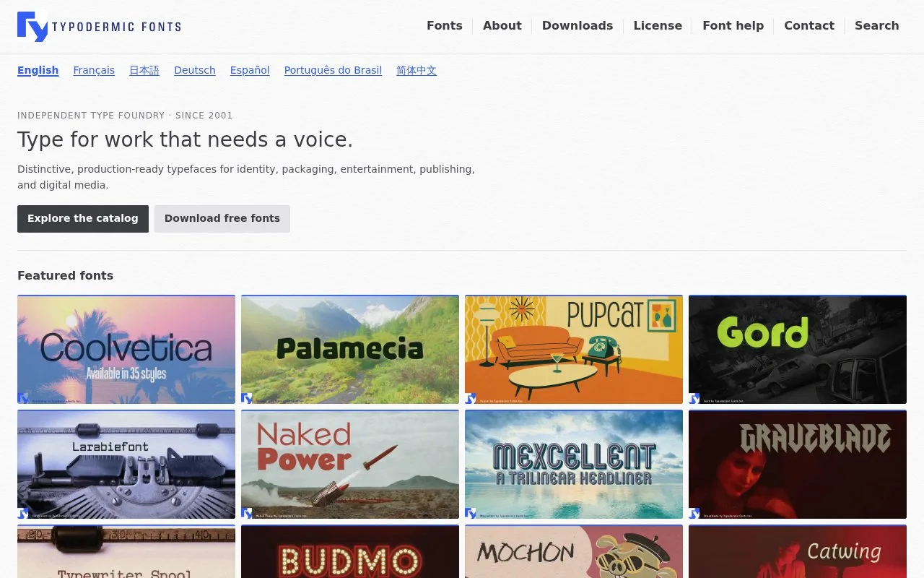The image size is (924, 578).
Task: Click the 'Featured fonts' heading text
Action: [66, 275]
